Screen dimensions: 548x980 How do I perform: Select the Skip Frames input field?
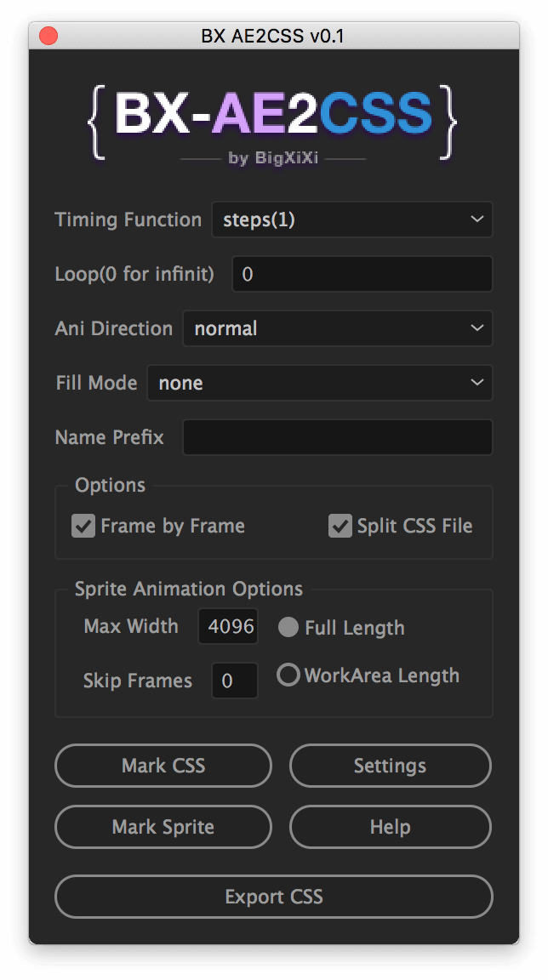click(234, 681)
